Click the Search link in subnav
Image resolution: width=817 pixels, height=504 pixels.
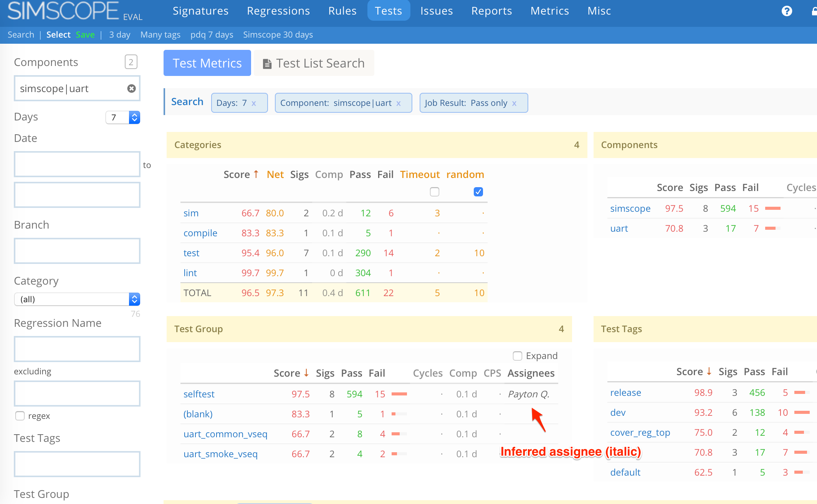tap(21, 35)
